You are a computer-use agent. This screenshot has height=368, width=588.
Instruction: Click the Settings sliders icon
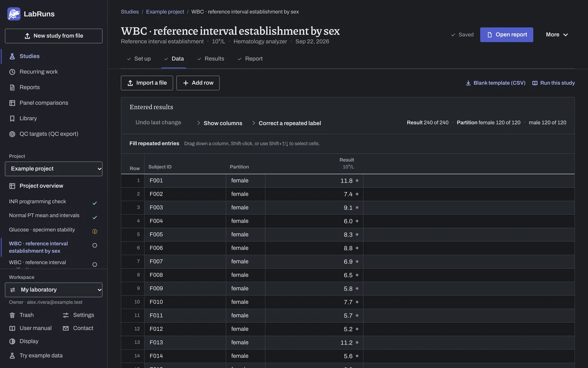click(66, 315)
